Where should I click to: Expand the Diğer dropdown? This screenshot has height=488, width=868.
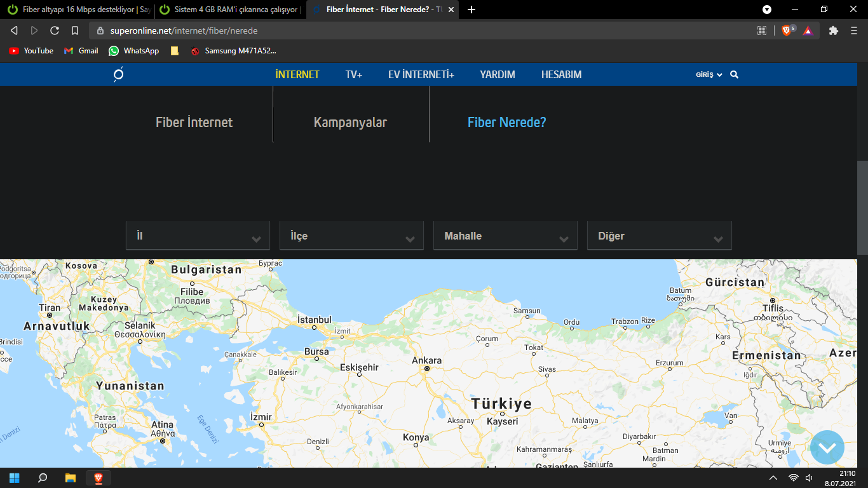(x=660, y=236)
